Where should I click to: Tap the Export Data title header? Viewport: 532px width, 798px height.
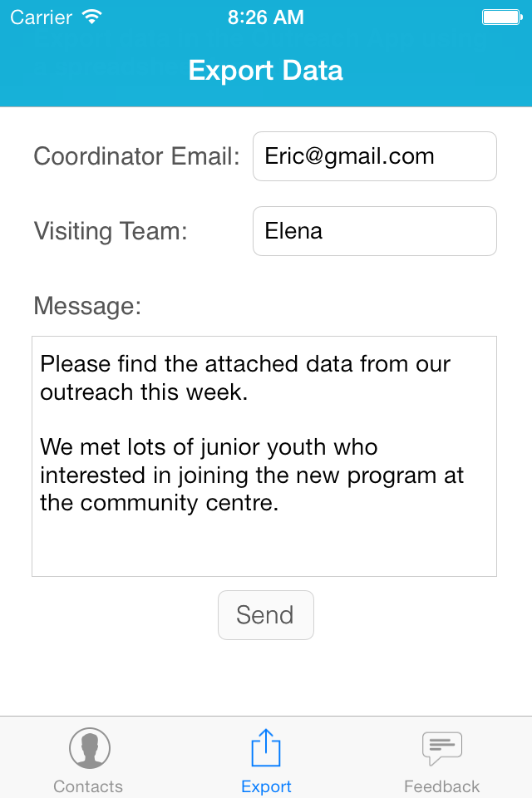point(266,71)
